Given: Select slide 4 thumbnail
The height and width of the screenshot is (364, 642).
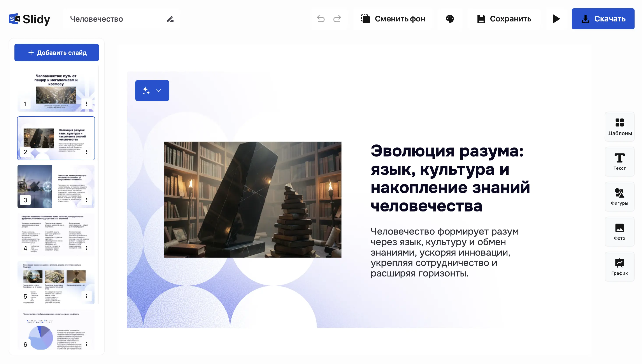Looking at the screenshot, I should click(56, 234).
